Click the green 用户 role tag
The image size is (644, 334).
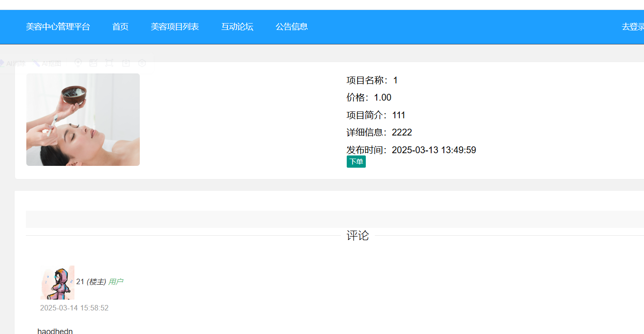pos(116,282)
